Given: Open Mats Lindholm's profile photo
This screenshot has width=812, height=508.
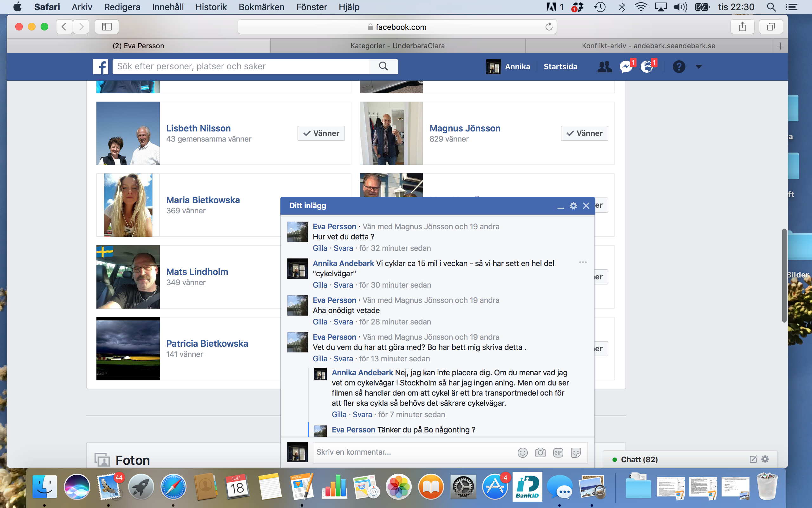Looking at the screenshot, I should point(128,277).
